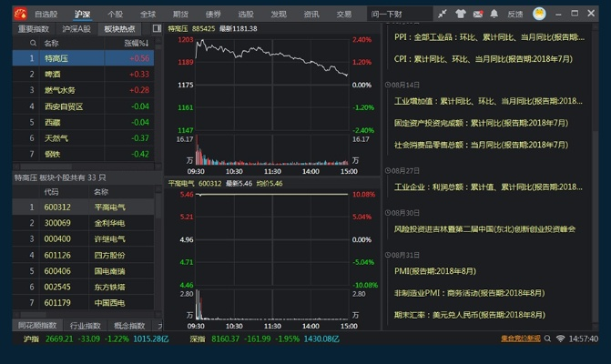This screenshot has height=364, width=611.
Task: Toggle the panel layout icon beside 板块热点
Action: pyautogui.click(x=157, y=28)
